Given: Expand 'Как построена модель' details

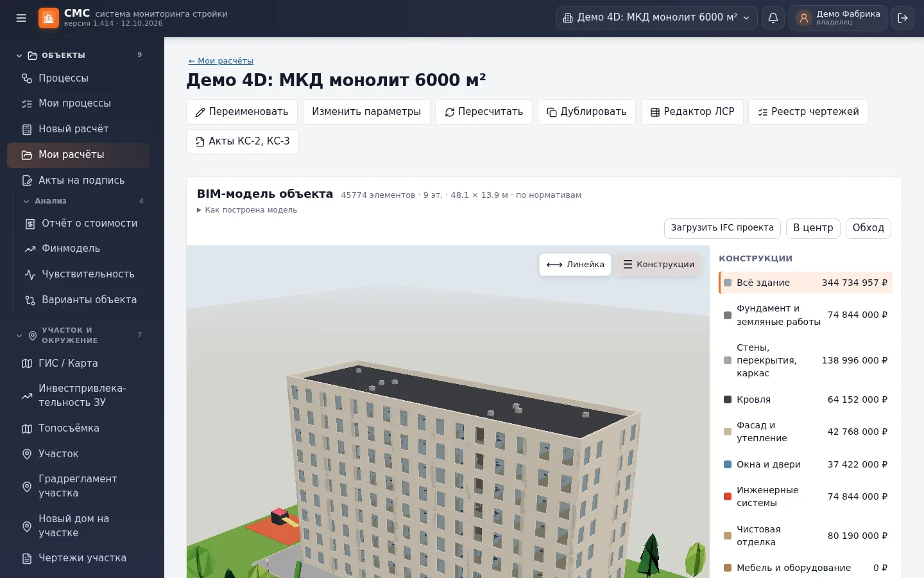Looking at the screenshot, I should 247,210.
